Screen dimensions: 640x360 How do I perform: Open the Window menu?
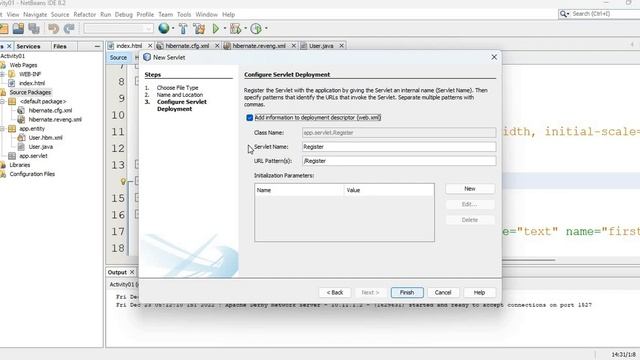click(207, 14)
